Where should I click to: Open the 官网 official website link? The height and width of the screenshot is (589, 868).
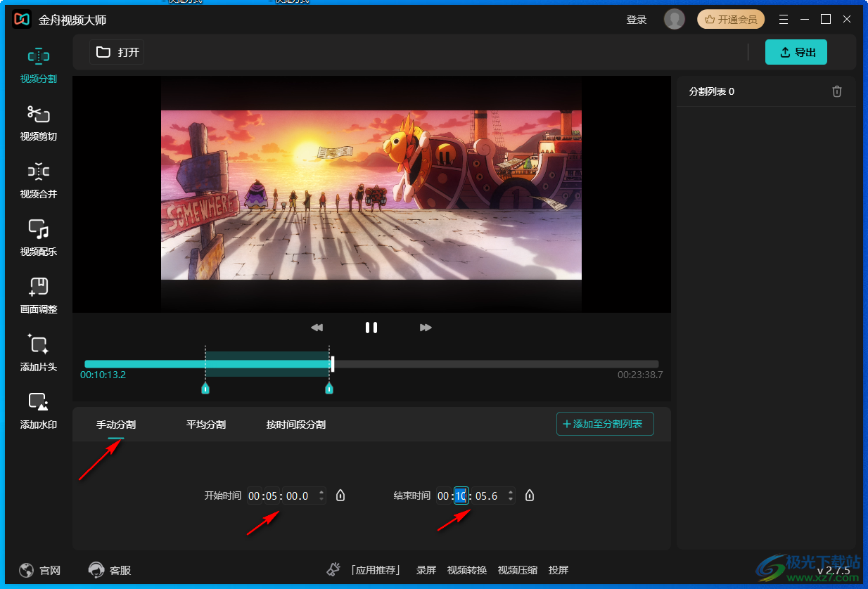pyautogui.click(x=40, y=570)
